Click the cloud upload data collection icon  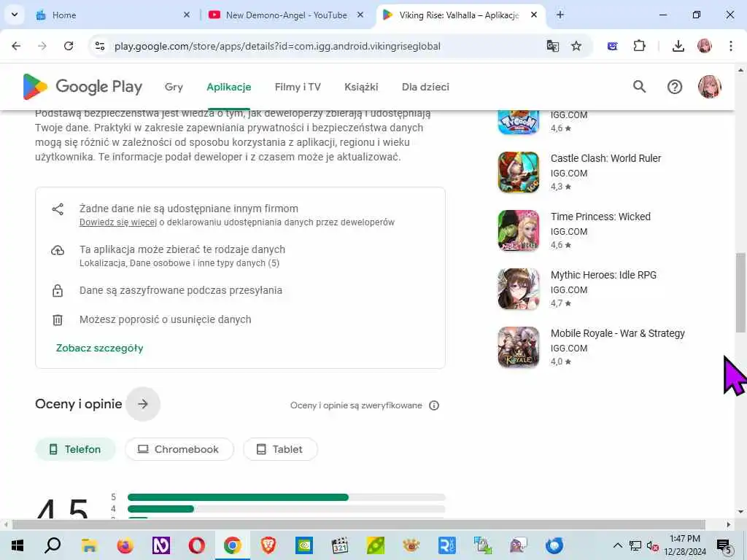[58, 250]
